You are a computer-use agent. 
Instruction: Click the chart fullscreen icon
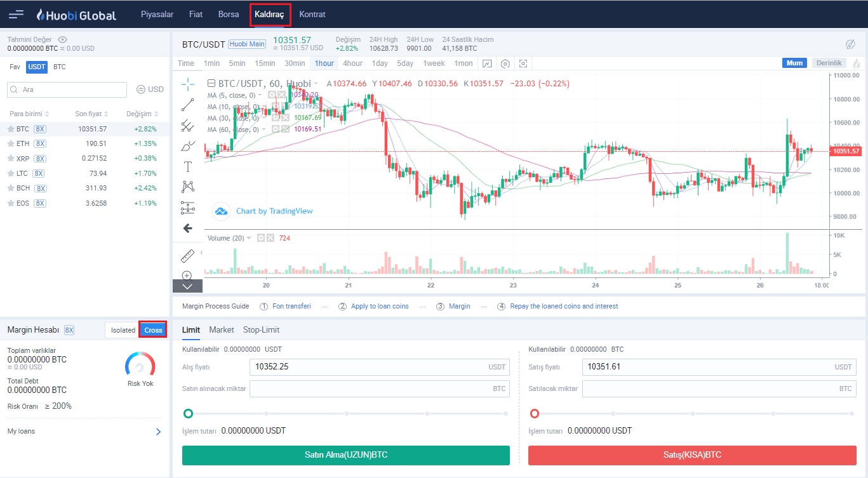coord(523,63)
